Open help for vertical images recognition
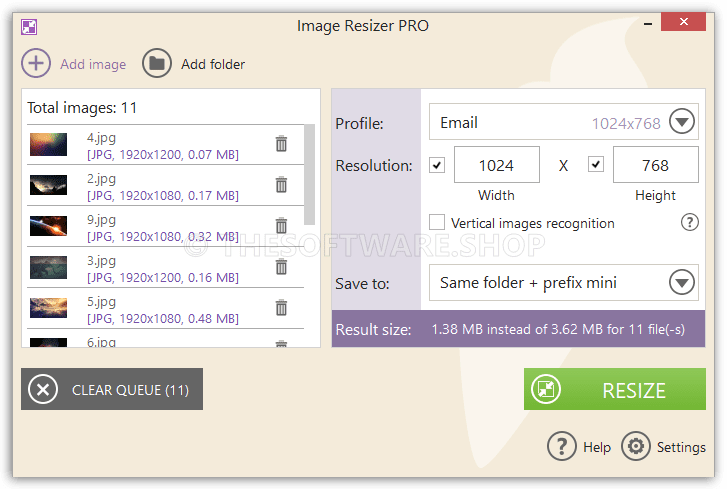The width and height of the screenshot is (727, 489). point(689,222)
